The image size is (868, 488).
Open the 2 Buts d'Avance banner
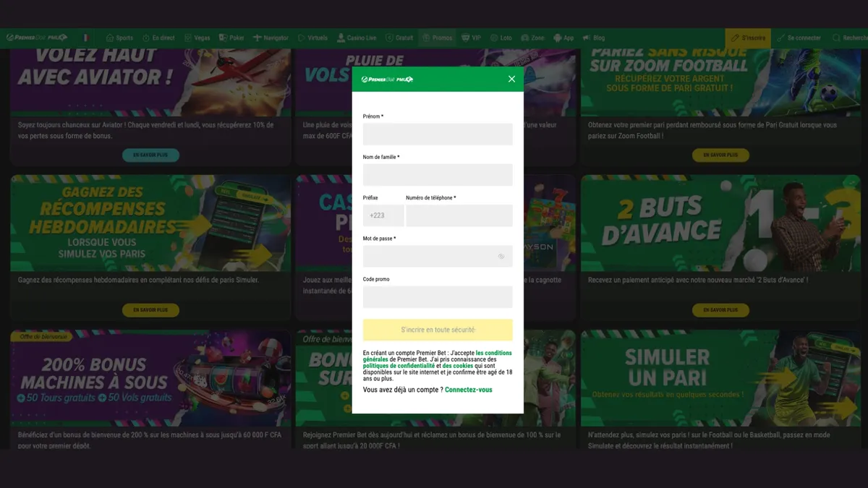point(720,223)
